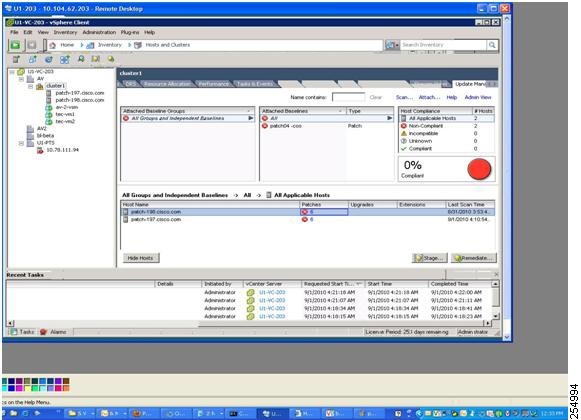Click the Home icon in the breadcrumb

tap(53, 45)
